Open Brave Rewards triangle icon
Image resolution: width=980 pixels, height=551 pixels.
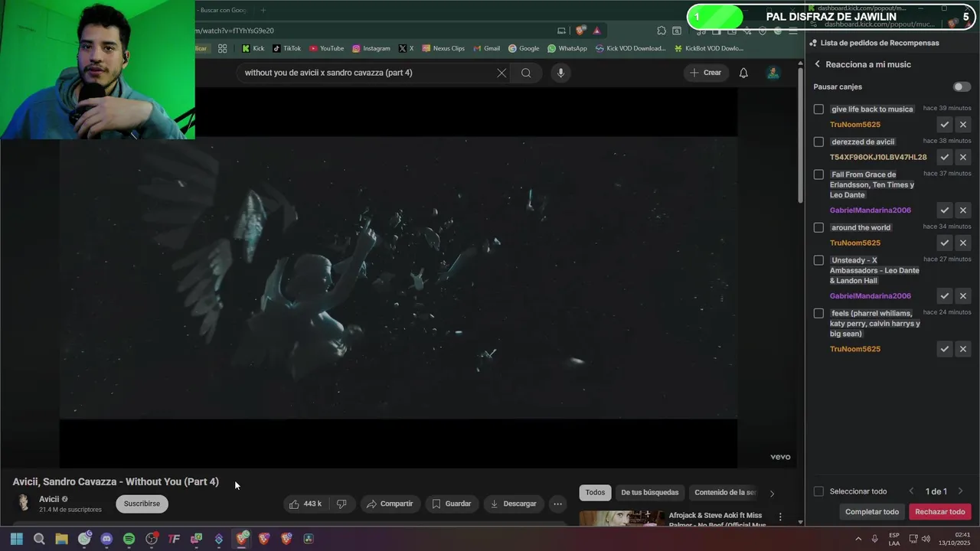point(597,31)
